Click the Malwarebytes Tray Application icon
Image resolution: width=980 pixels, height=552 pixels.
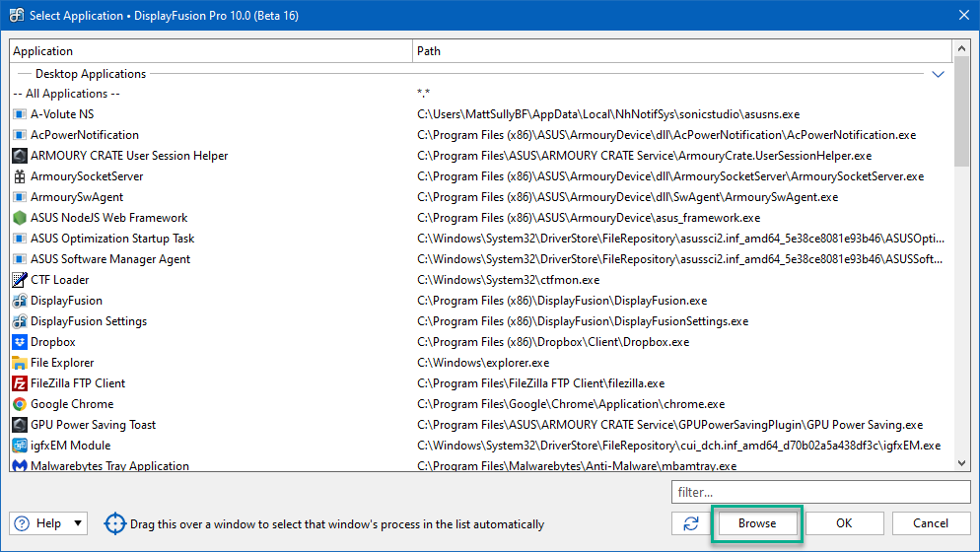tap(20, 465)
